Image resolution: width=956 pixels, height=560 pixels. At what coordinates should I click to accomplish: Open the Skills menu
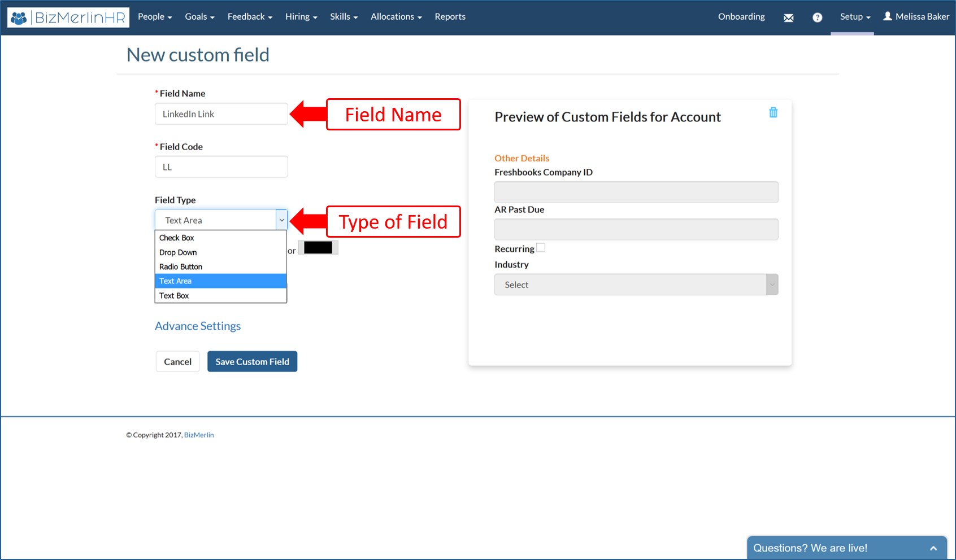(x=344, y=17)
